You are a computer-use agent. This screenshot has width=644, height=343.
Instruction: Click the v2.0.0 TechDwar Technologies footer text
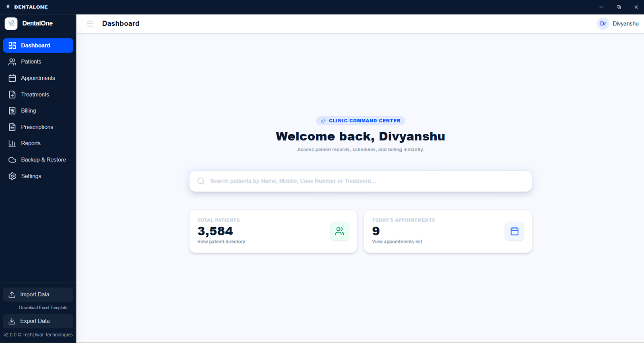(x=38, y=335)
